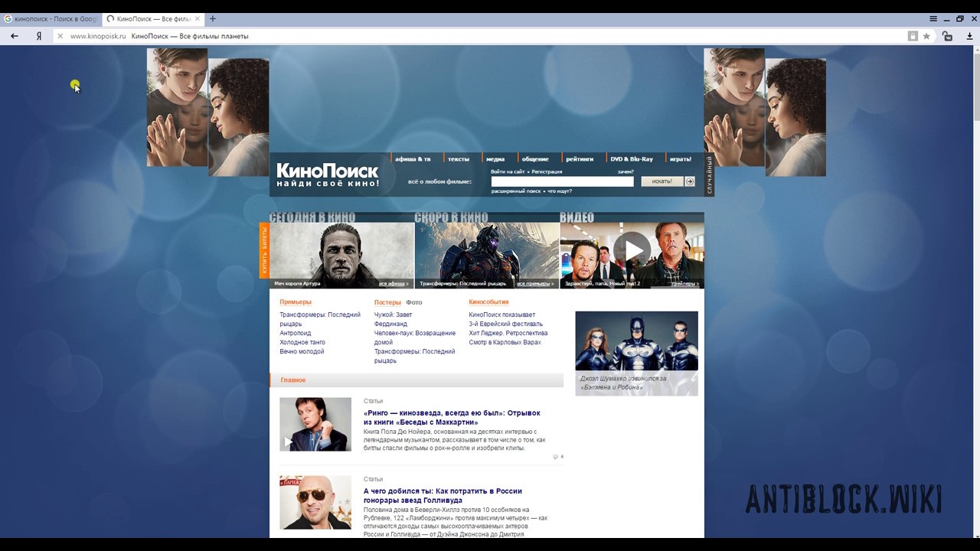Viewport: 980px width, 551px height.
Task: Open 'А чего добился ты' article headline
Action: pyautogui.click(x=443, y=496)
